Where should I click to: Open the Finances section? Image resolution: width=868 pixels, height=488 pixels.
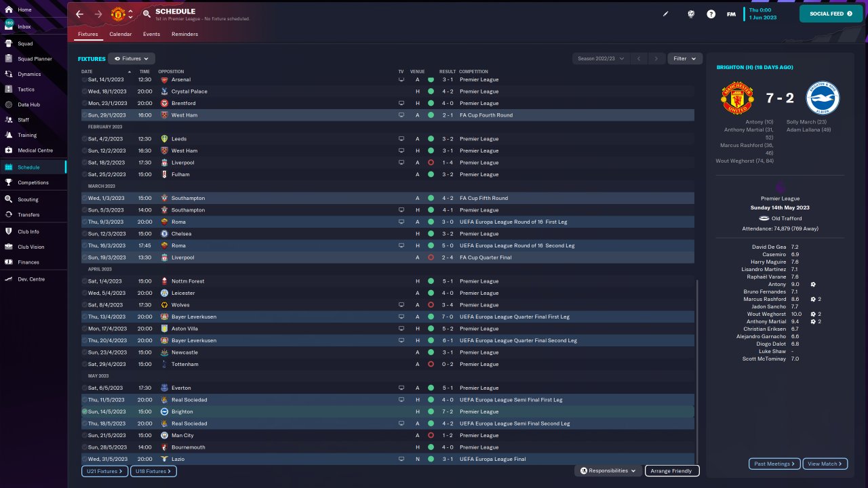click(33, 262)
